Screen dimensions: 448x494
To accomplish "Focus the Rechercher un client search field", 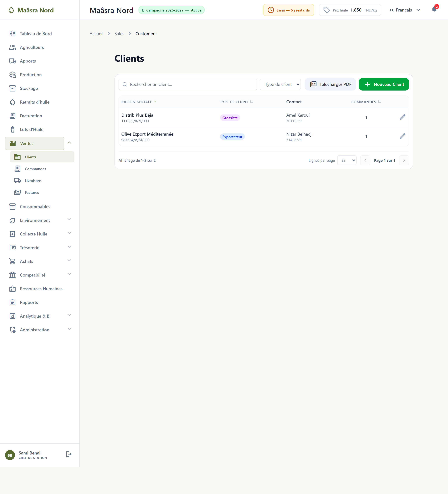I will [x=188, y=84].
